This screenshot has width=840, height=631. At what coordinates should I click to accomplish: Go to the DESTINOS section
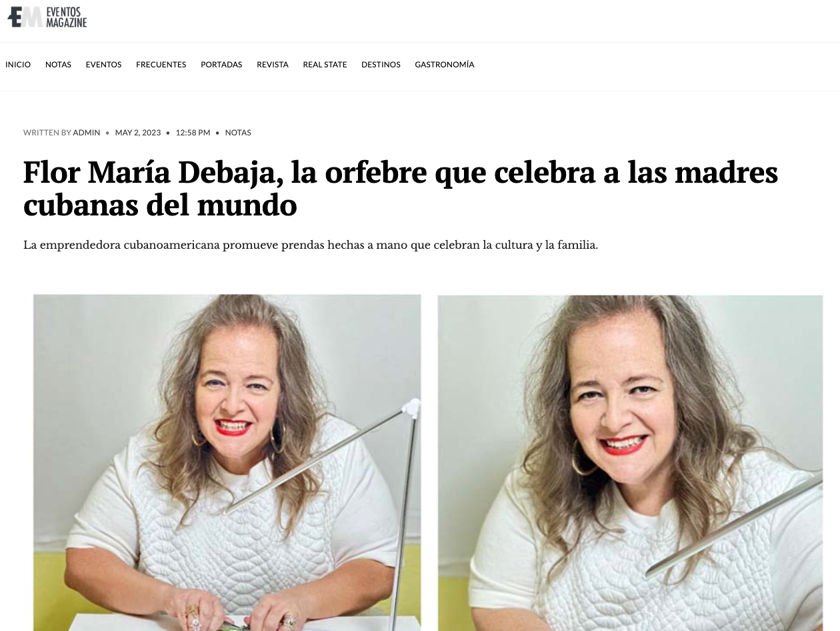[x=381, y=65]
